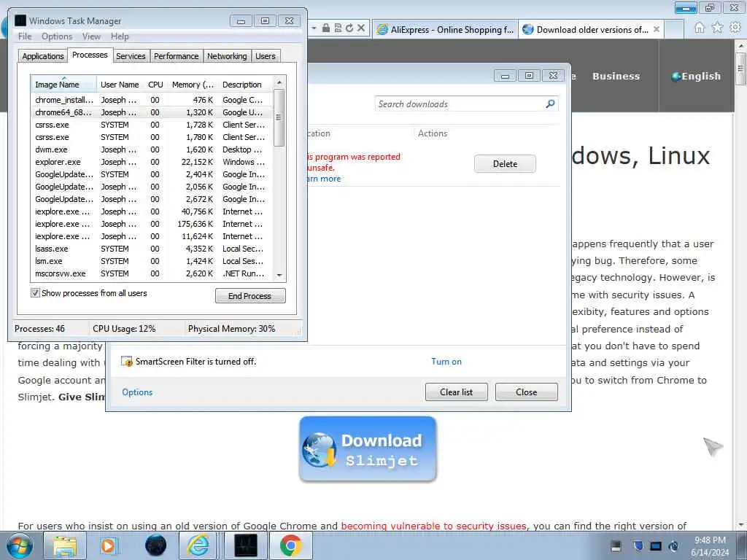
Task: Stop loading the page with X icon
Action: pos(361,28)
